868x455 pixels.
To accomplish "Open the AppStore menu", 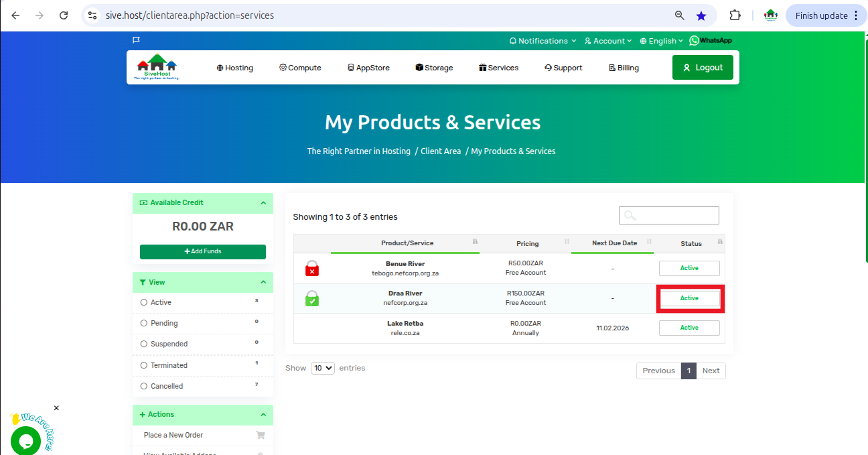I will [x=368, y=68].
